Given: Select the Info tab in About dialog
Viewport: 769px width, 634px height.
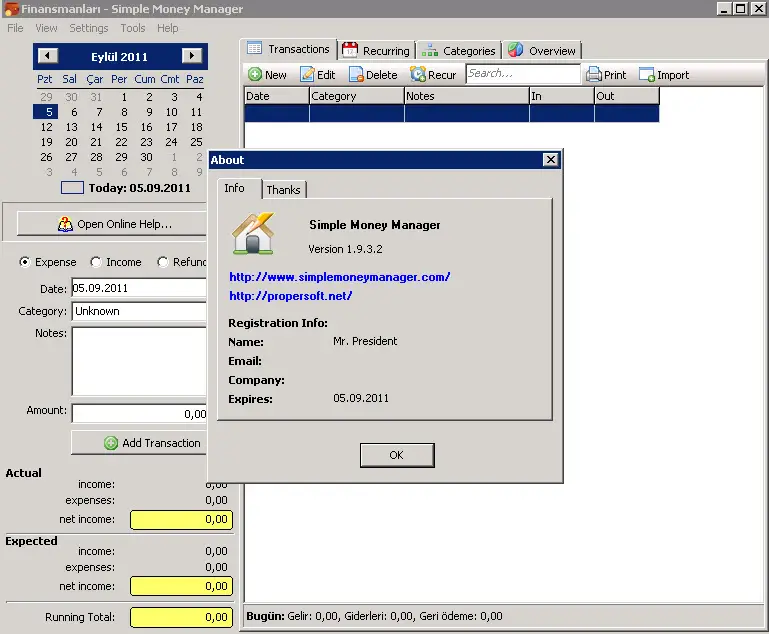Looking at the screenshot, I should 239,188.
